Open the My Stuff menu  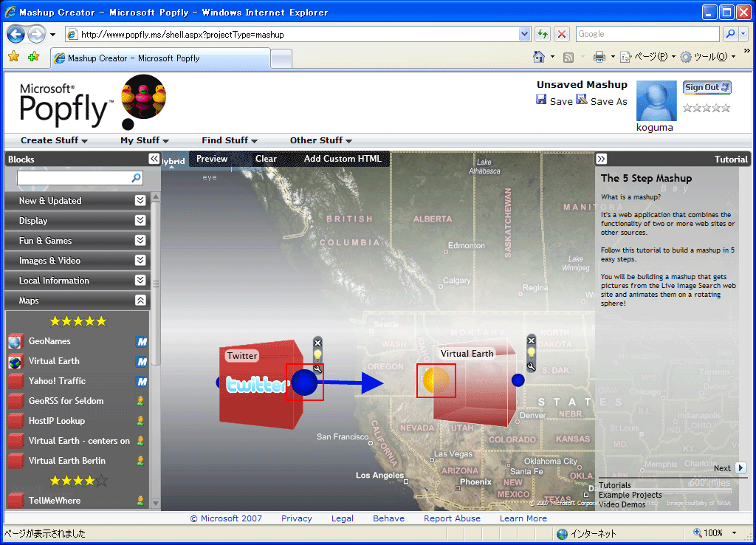[144, 140]
